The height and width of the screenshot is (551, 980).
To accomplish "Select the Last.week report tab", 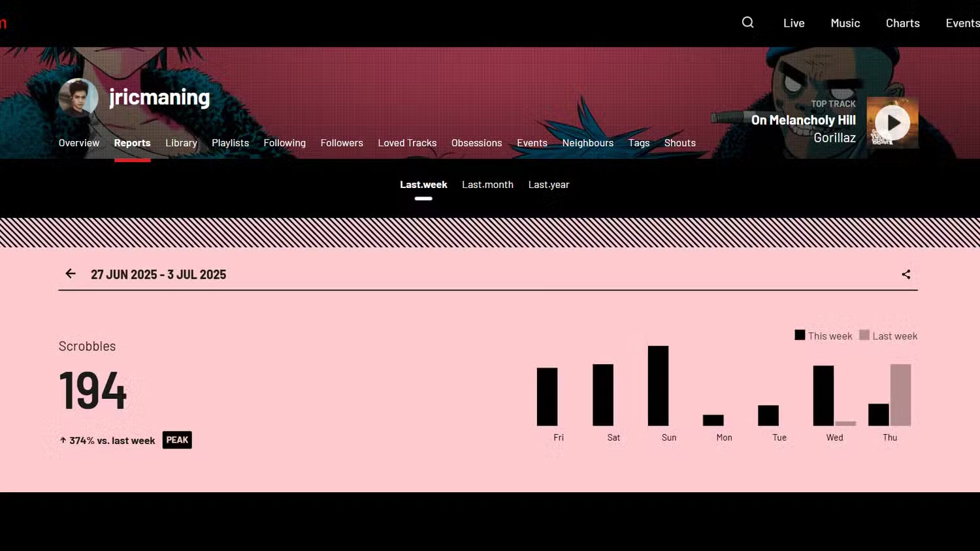I will 423,184.
